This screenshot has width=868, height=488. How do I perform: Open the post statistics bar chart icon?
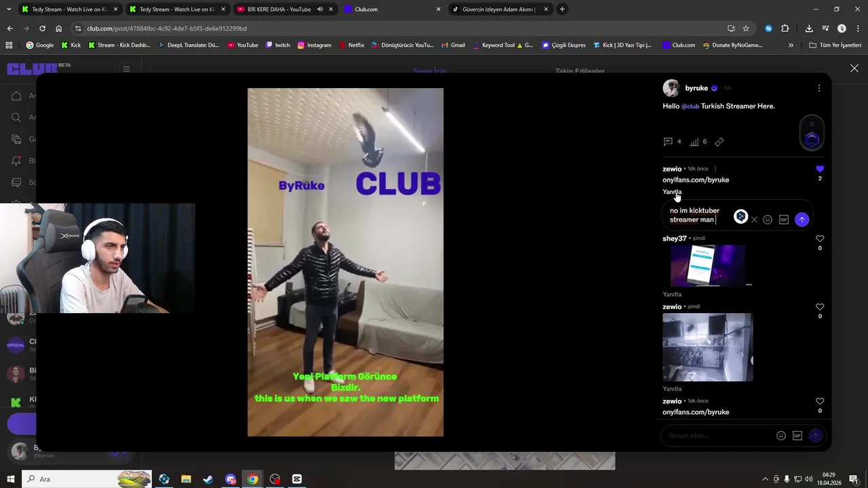pos(694,142)
